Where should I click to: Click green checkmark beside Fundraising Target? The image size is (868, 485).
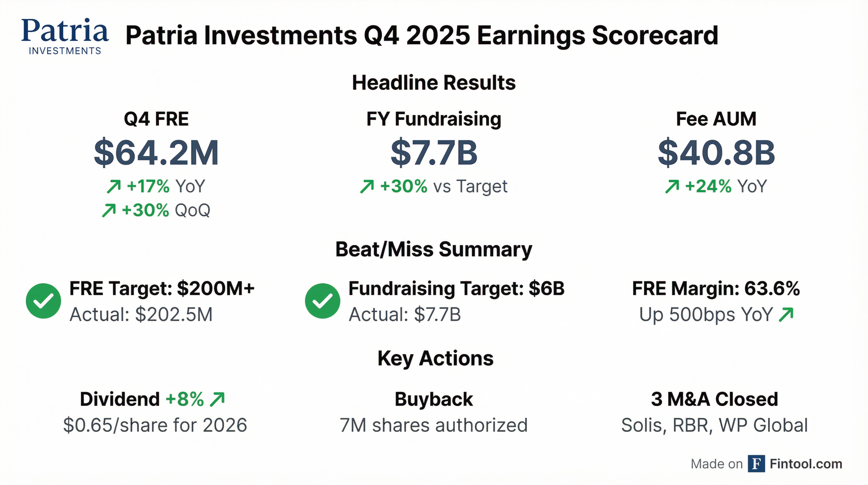tap(322, 301)
